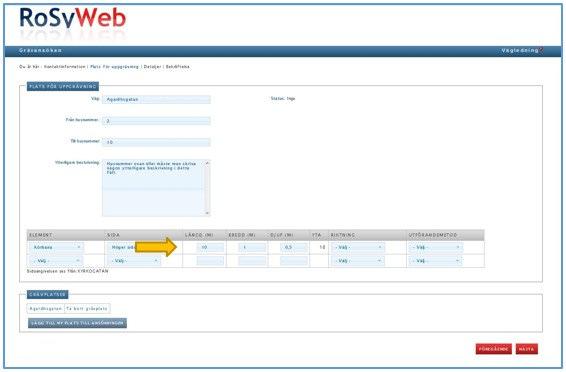Viewport: 566px width, 372px height.
Task: Click the Grävplatser section heading
Action: click(47, 295)
